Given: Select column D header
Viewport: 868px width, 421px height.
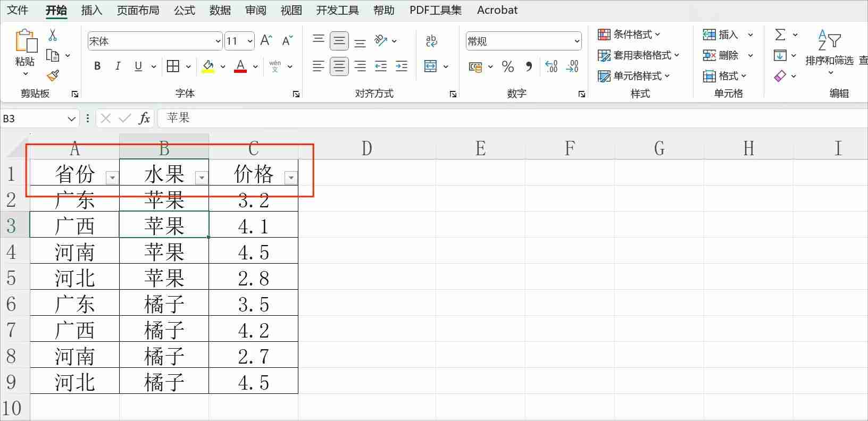Looking at the screenshot, I should click(366, 148).
